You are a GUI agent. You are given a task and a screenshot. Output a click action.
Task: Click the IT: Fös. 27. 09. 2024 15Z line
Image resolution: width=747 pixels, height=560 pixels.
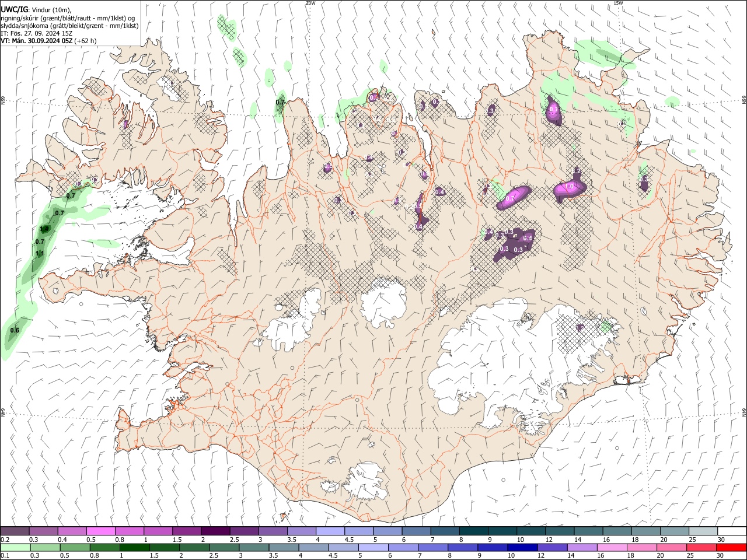click(x=36, y=33)
